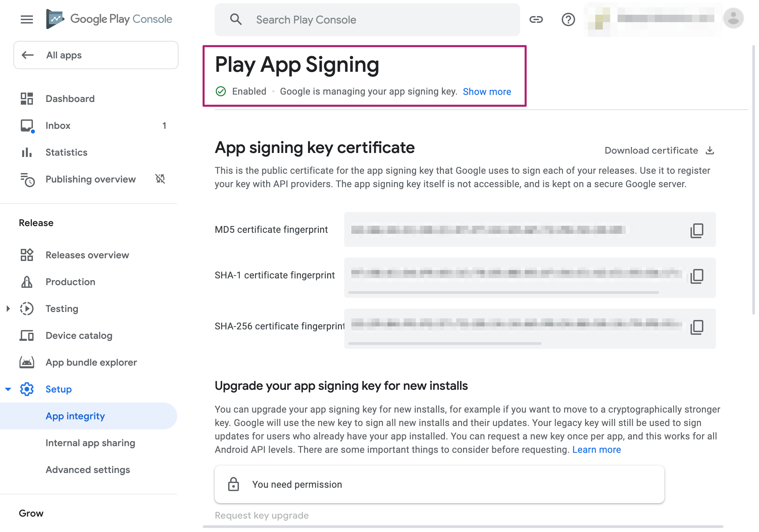Open your account profile avatar
759x532 pixels.
pos(733,18)
